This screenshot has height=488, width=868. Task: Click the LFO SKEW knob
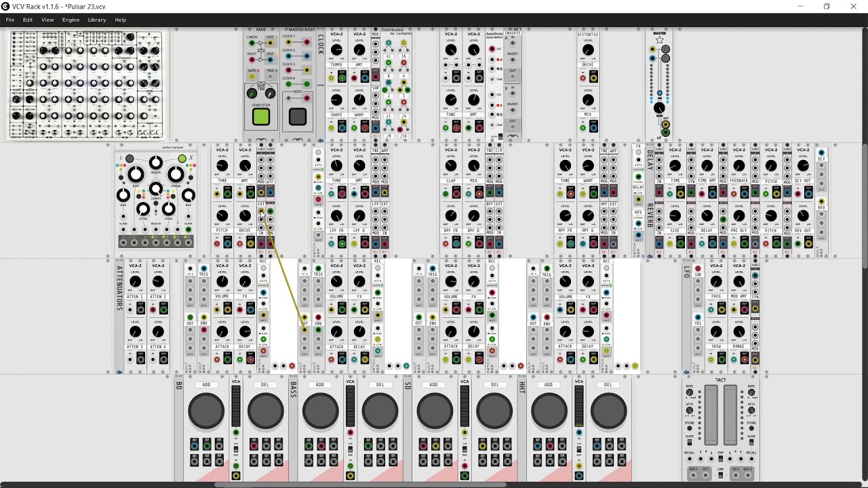click(x=717, y=332)
